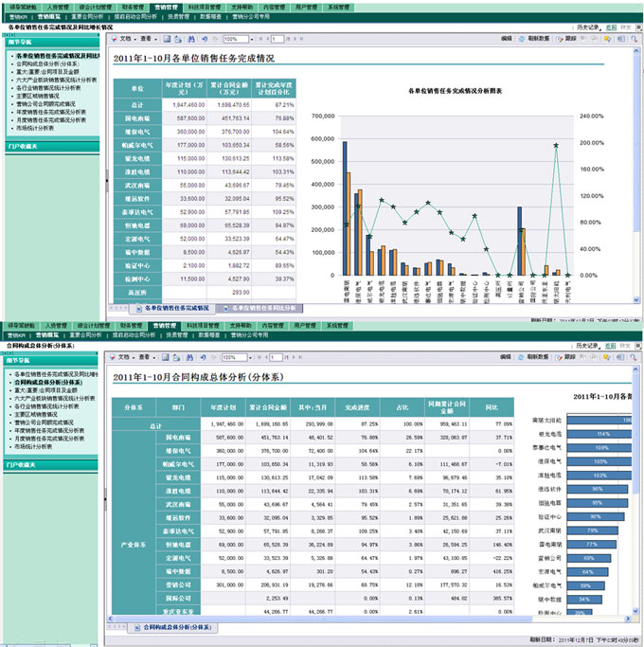Click the save icon in lower report toolbar
Viewport: 644px width, 647px height.
(x=167, y=357)
